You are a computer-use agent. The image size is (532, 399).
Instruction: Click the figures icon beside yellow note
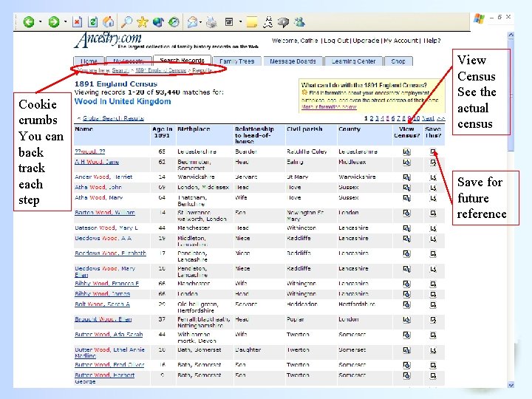pyautogui.click(x=268, y=22)
